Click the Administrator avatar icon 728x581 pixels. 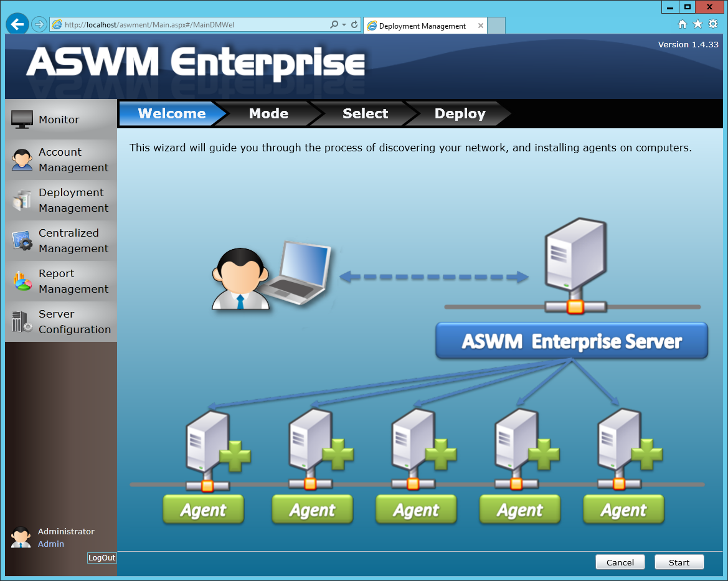21,537
